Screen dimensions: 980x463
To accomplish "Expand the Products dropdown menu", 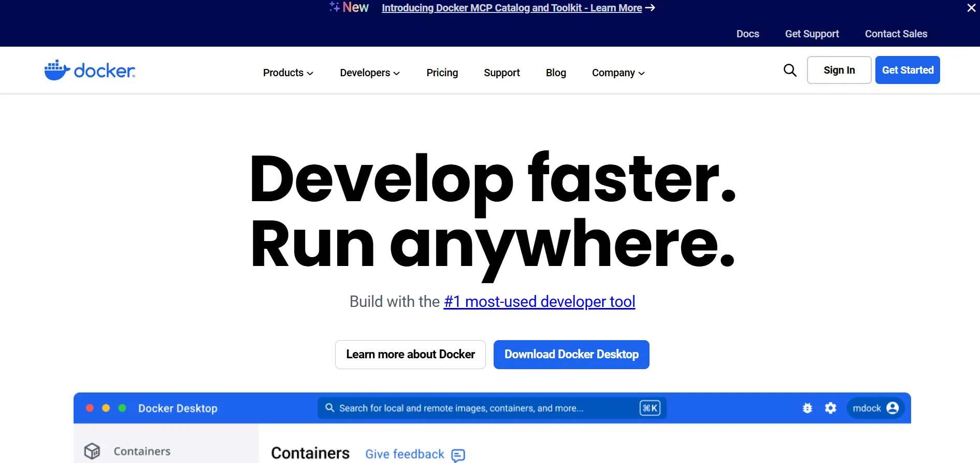I will (x=288, y=73).
